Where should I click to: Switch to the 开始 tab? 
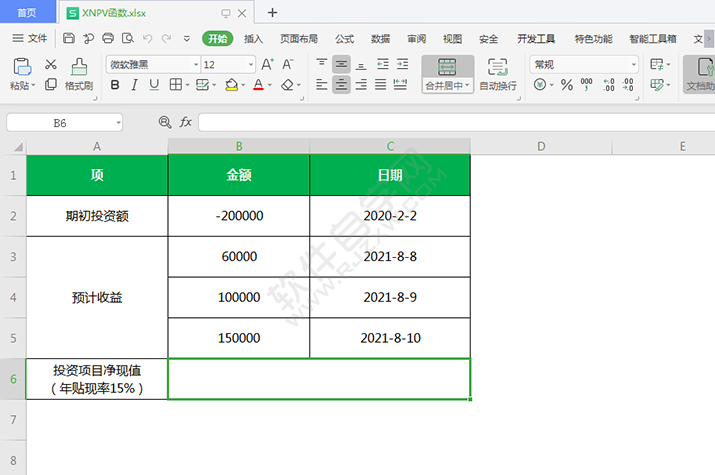[218, 39]
